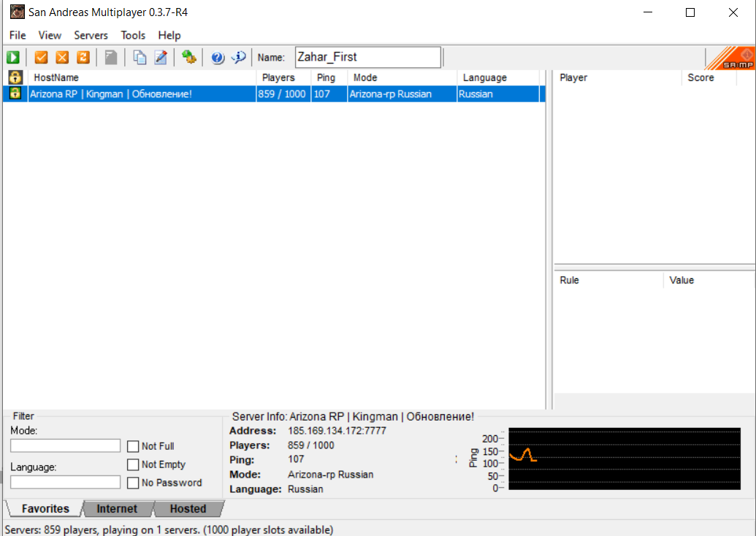Click the Refresh Server icon
The width and height of the screenshot is (756, 536).
83,58
